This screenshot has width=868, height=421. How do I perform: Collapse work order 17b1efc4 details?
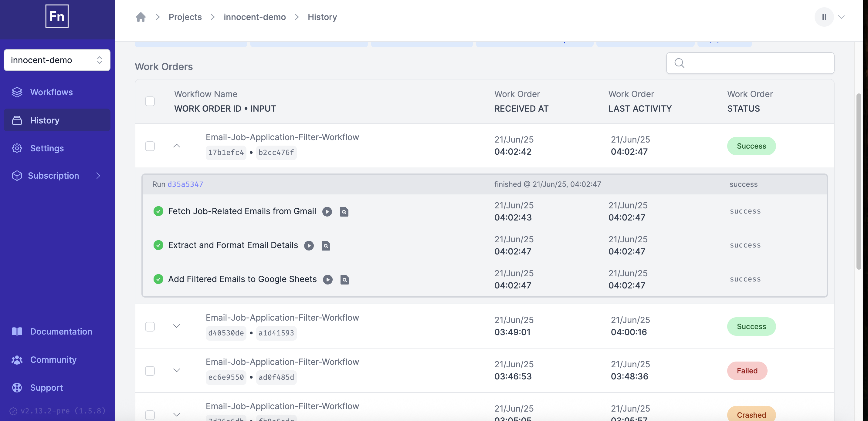(x=177, y=146)
